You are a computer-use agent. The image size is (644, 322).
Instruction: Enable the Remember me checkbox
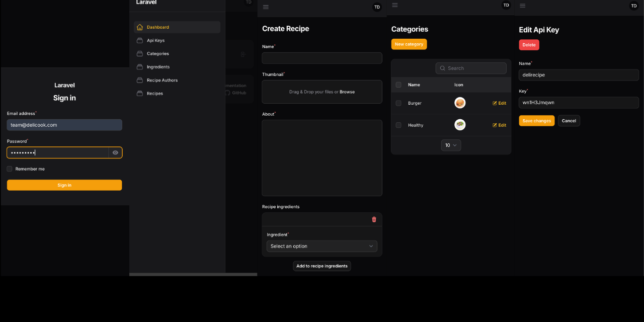pos(10,169)
